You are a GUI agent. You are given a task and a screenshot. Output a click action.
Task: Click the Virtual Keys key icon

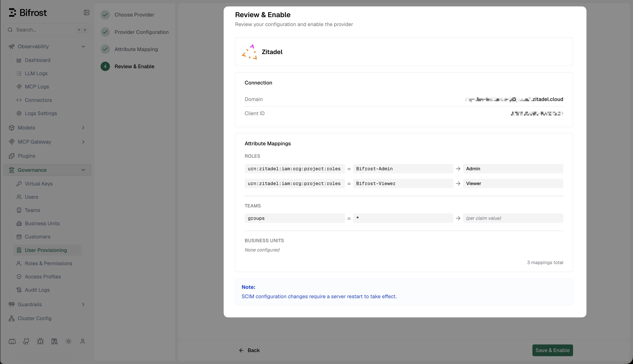tap(19, 184)
